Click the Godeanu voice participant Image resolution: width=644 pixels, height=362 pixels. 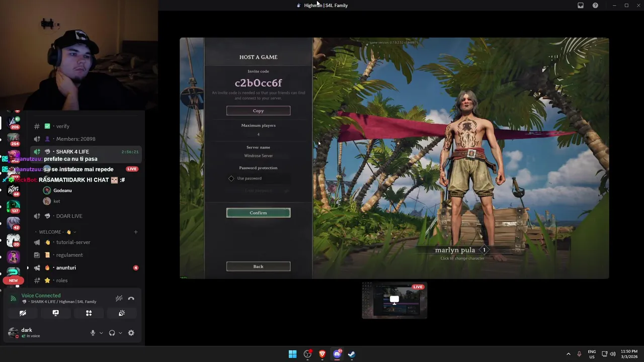point(62,191)
